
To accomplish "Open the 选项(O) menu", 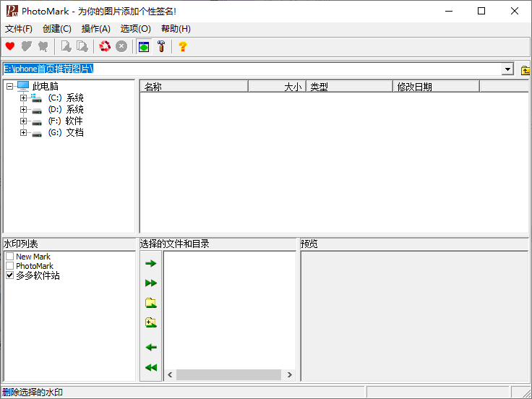I will point(135,29).
